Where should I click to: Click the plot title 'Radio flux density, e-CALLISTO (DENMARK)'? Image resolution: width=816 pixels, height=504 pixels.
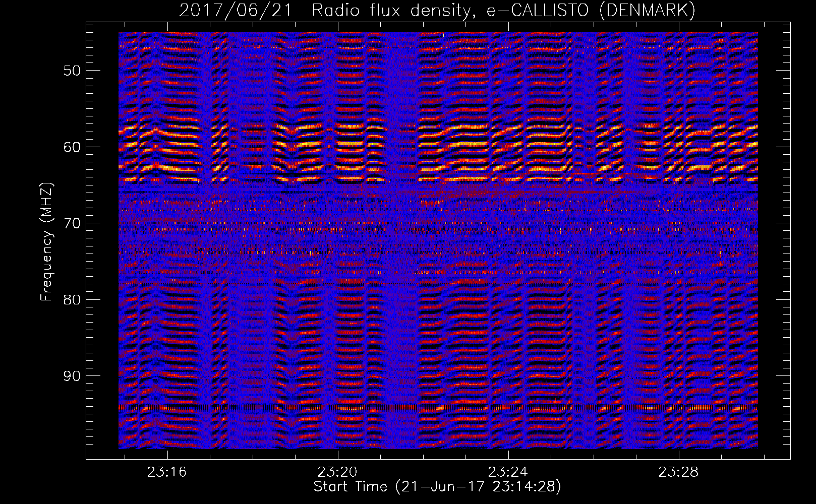[x=503, y=10]
